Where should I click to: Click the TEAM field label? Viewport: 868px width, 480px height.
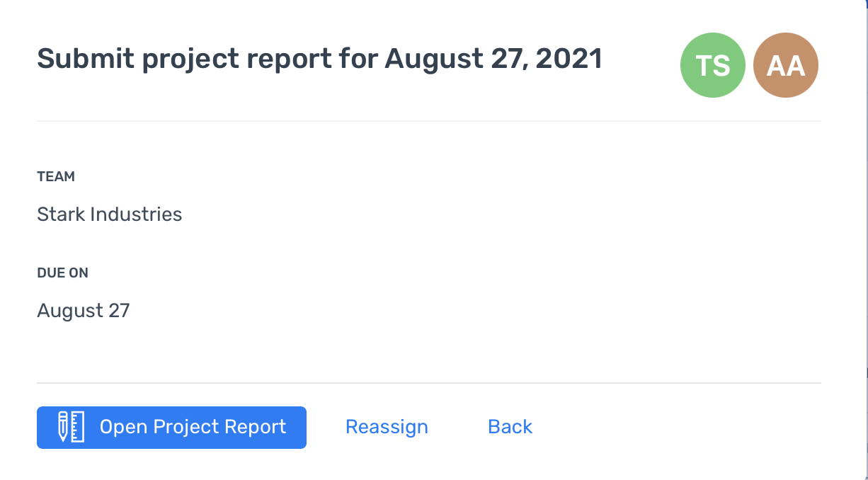pyautogui.click(x=56, y=177)
